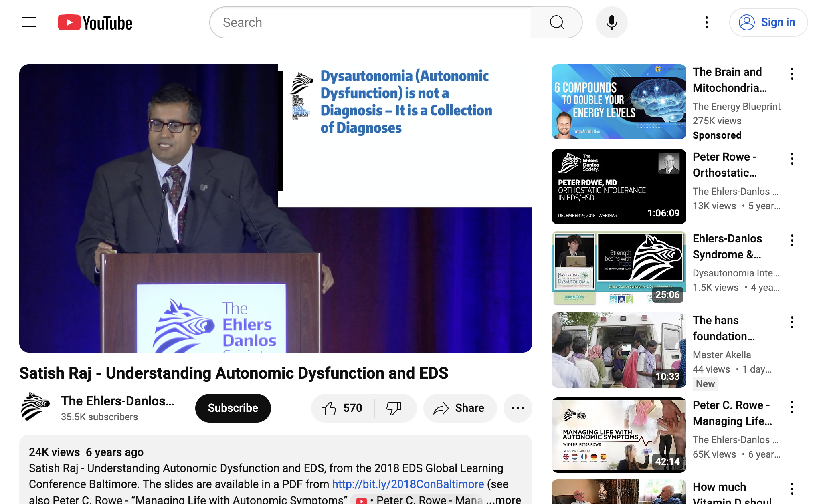821x504 pixels.
Task: Start a voice search with the microphone icon
Action: pos(611,22)
